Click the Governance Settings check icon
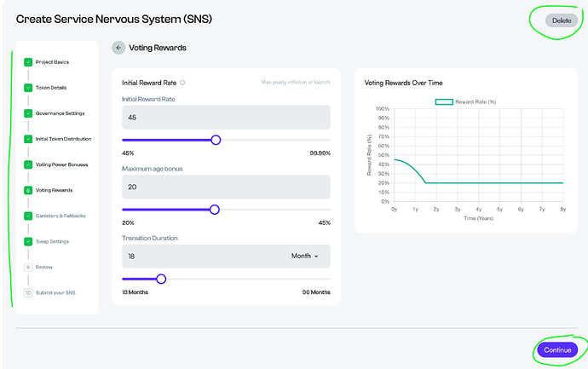 click(28, 113)
